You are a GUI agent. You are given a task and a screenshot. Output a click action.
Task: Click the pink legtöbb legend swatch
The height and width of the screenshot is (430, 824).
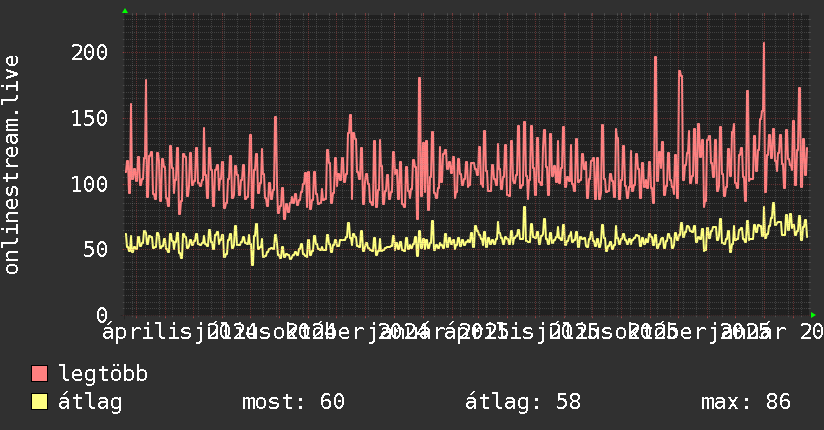pyautogui.click(x=39, y=374)
